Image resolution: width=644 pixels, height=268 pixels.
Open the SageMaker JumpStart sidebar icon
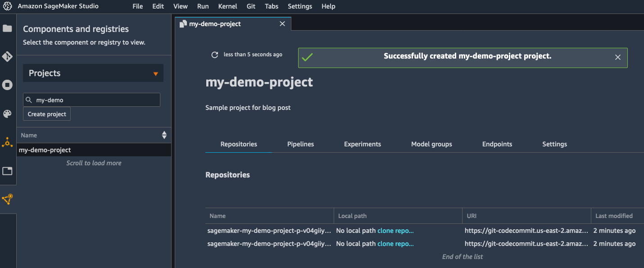pos(7,143)
